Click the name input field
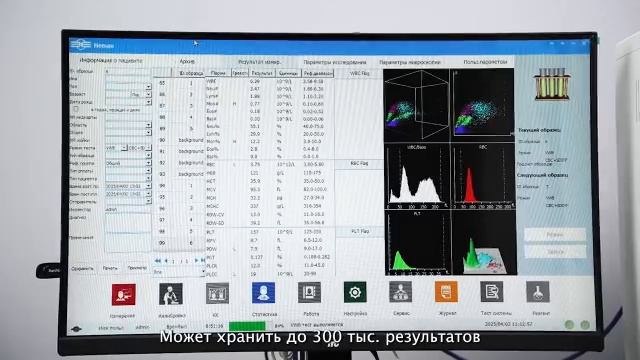The width and height of the screenshot is (640, 360). coord(129,79)
